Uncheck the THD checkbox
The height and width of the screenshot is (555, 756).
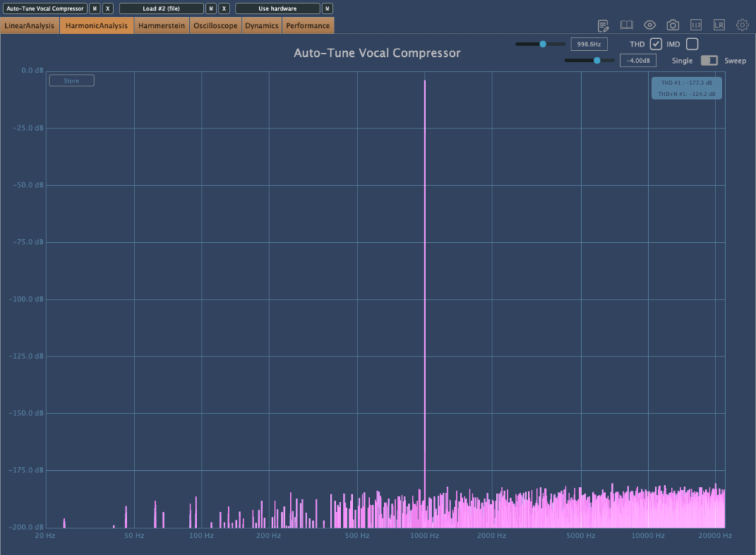coord(656,44)
